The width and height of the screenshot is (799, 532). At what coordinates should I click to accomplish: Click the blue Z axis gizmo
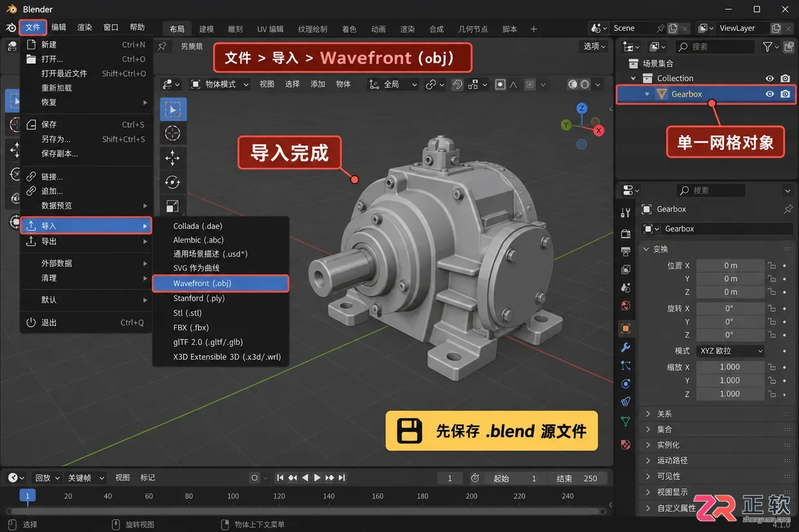tap(582, 108)
